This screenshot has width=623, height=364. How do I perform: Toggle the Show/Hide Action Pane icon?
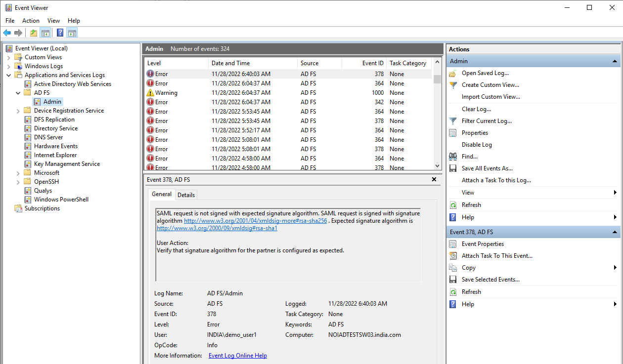(72, 33)
